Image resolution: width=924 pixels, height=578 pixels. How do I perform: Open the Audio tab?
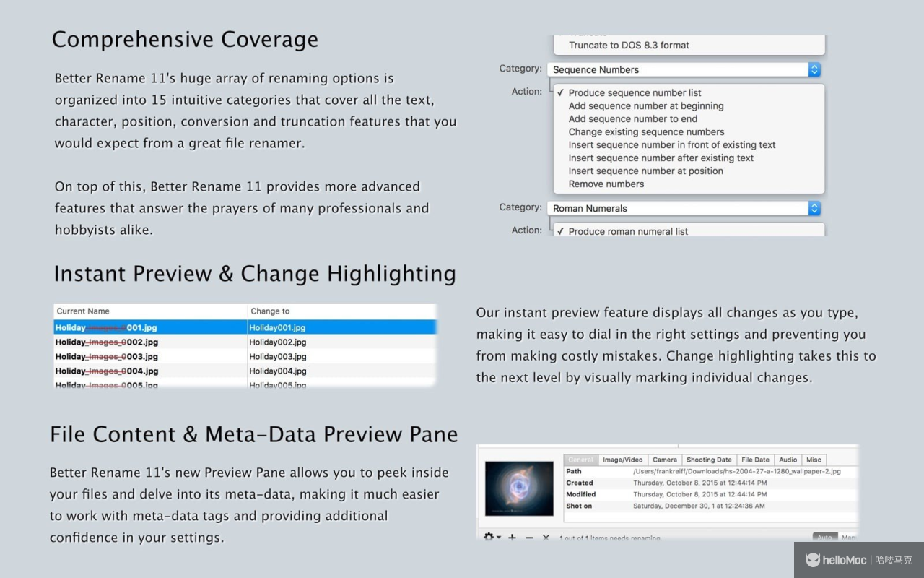pos(788,460)
